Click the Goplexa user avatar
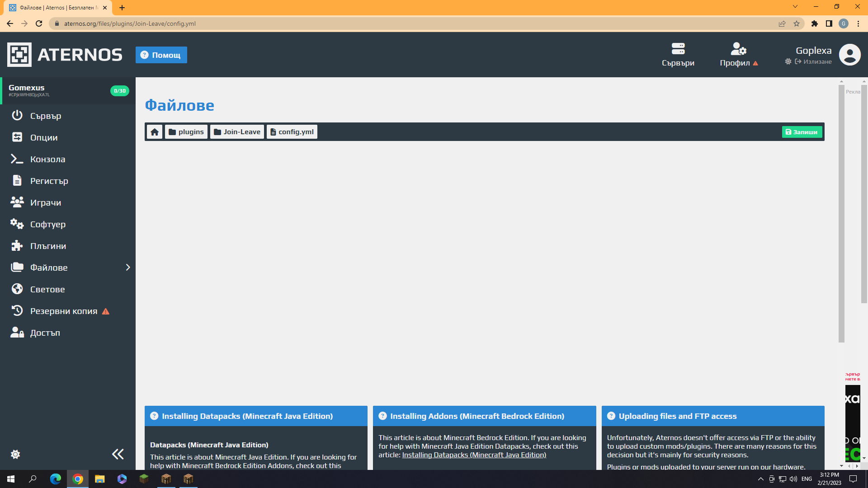 (850, 55)
